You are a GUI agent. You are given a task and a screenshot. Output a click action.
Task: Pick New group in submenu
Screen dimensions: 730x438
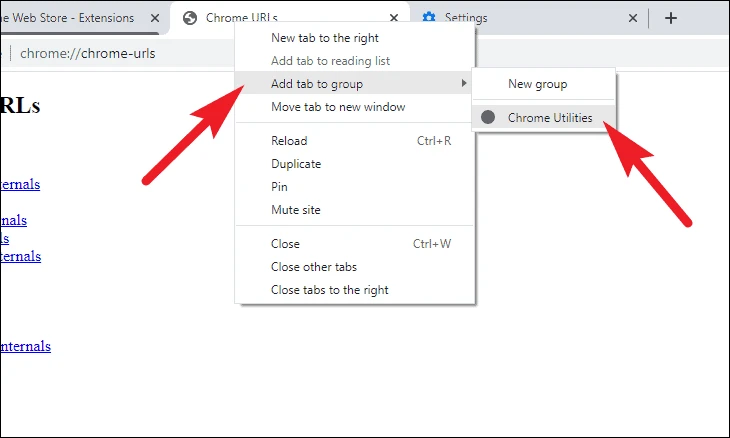coord(544,84)
